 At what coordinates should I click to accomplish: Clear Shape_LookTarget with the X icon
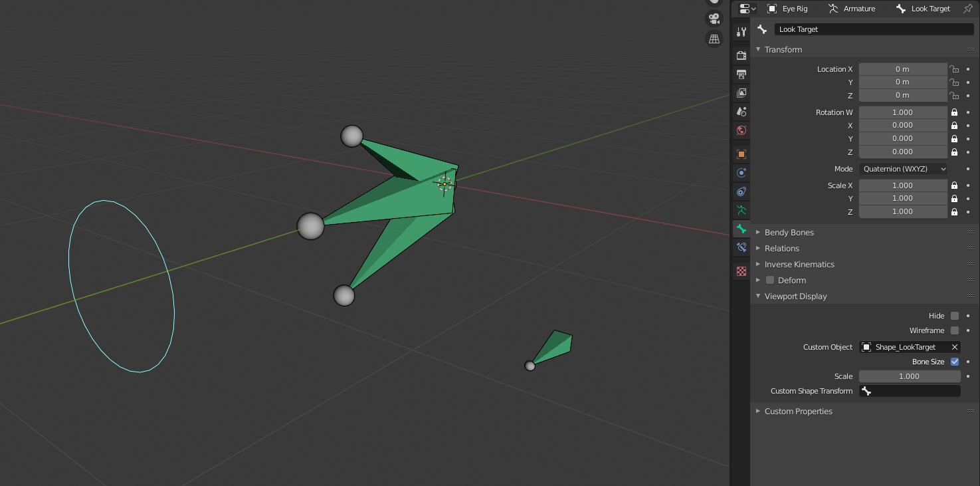click(954, 347)
